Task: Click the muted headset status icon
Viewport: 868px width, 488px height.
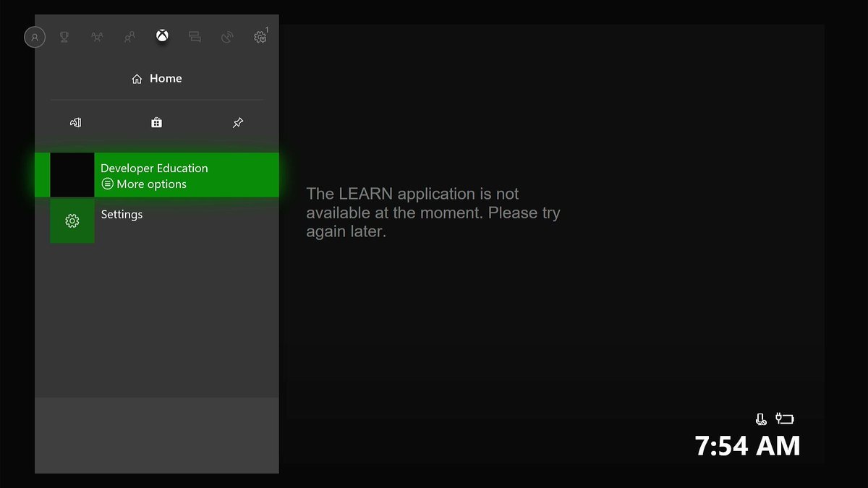Action: (x=760, y=419)
